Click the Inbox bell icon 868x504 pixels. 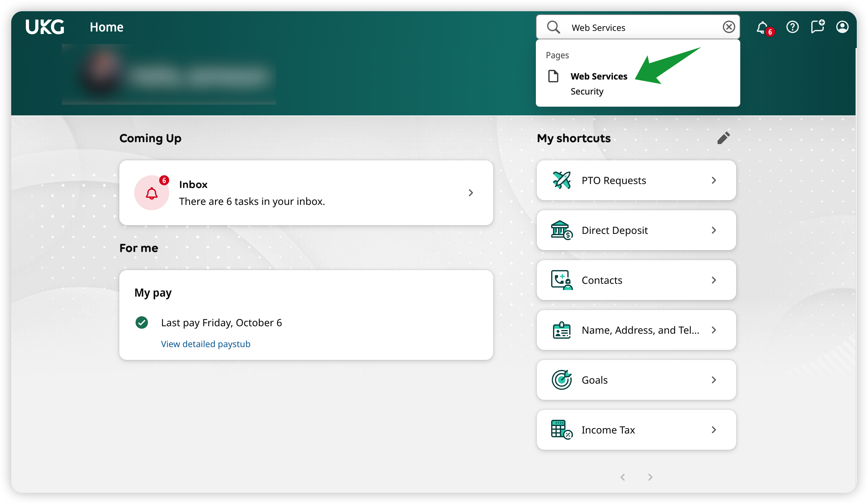click(x=151, y=193)
